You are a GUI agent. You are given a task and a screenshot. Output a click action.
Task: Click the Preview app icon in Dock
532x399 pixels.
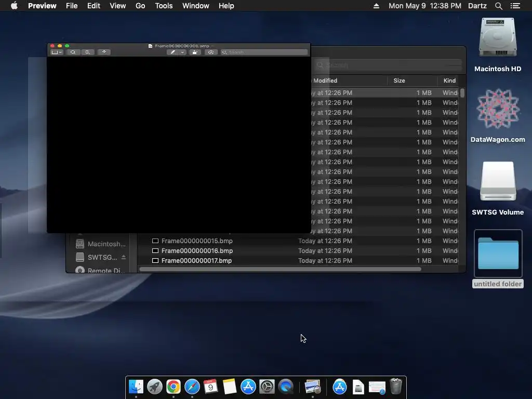point(312,387)
